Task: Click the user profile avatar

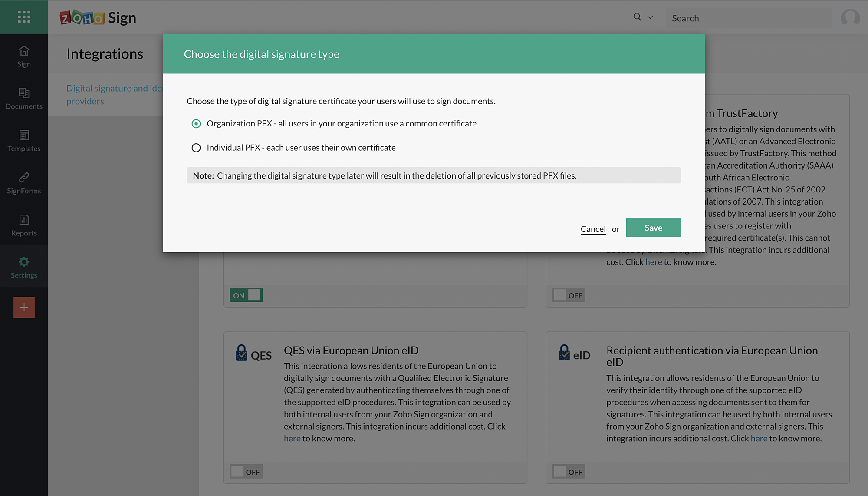Action: click(x=850, y=18)
